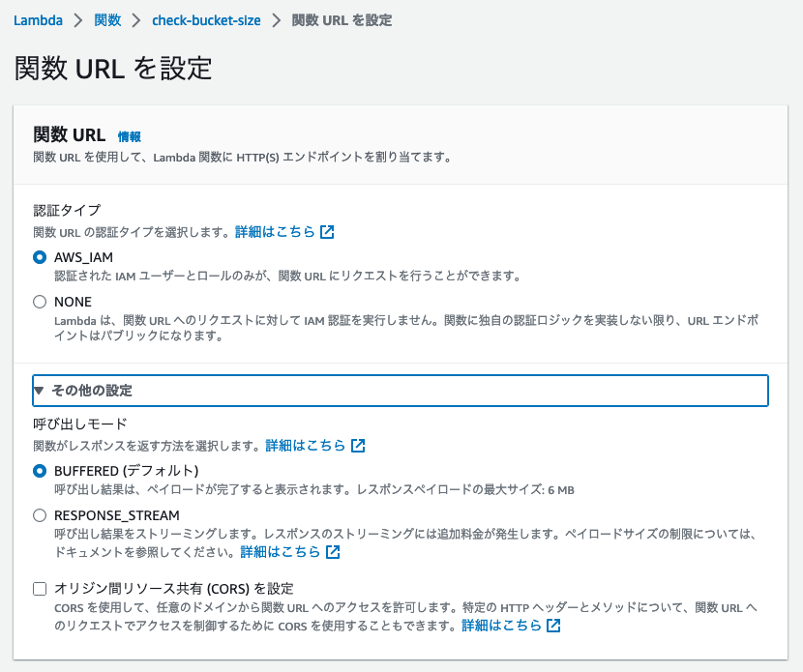Click the 関数 URL を設定 page heading
Screen dimensions: 803x672
click(113, 68)
